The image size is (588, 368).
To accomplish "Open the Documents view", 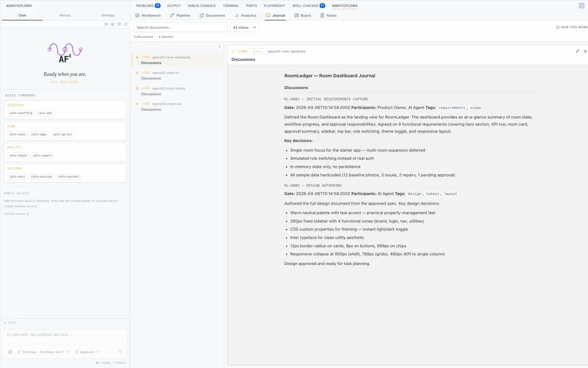I will 212,15.
